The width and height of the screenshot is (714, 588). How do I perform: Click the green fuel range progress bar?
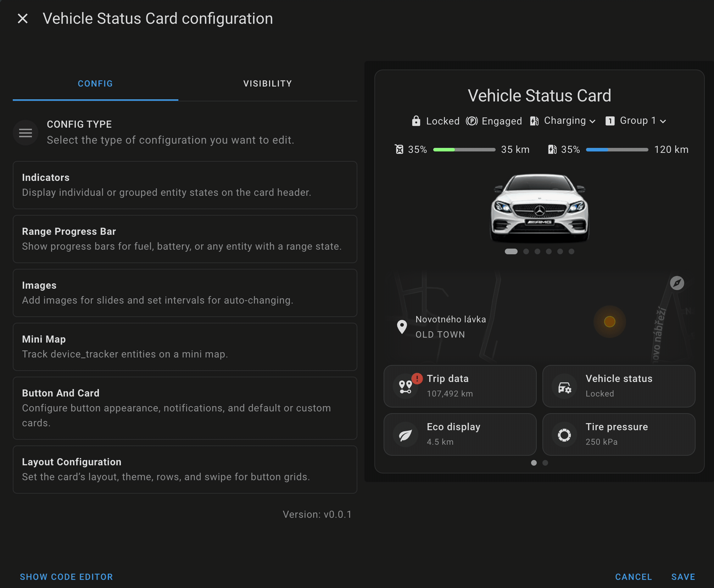tap(464, 150)
